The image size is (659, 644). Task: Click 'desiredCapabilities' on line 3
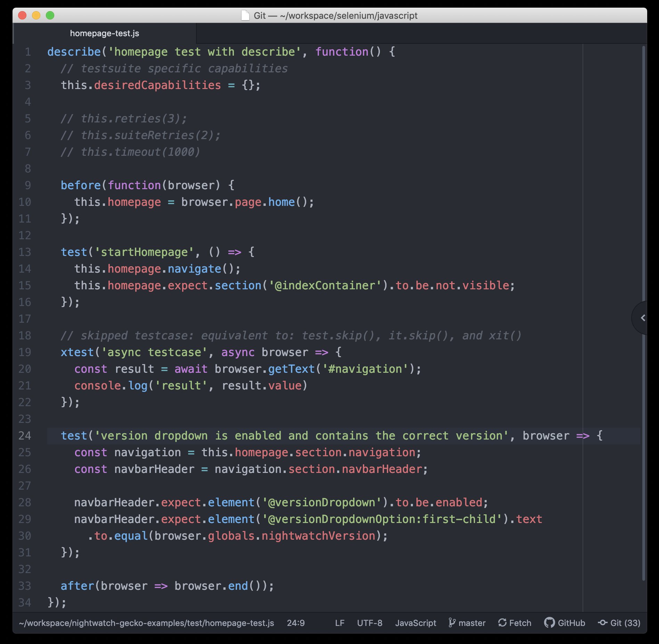click(x=157, y=85)
